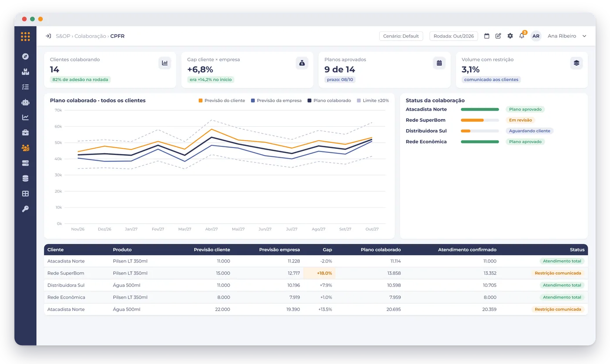This screenshot has height=364, width=610.
Task: Click the layers icon on Volume com restrição card
Action: [x=576, y=63]
